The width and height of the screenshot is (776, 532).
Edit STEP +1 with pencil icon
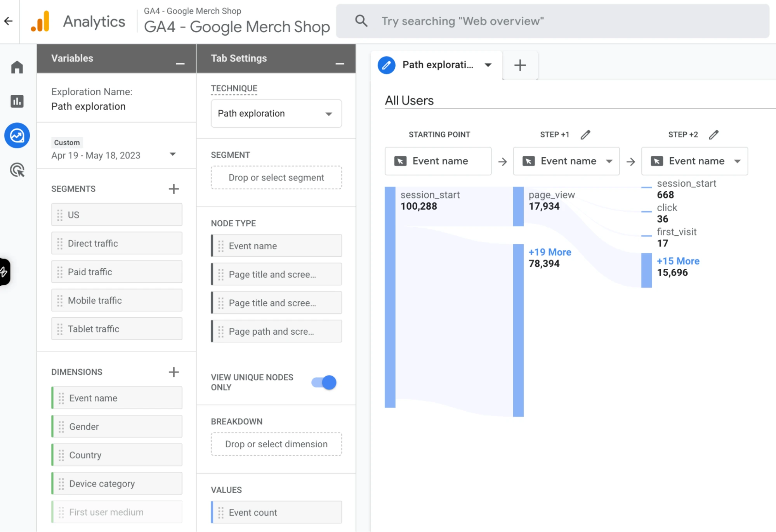(x=585, y=135)
